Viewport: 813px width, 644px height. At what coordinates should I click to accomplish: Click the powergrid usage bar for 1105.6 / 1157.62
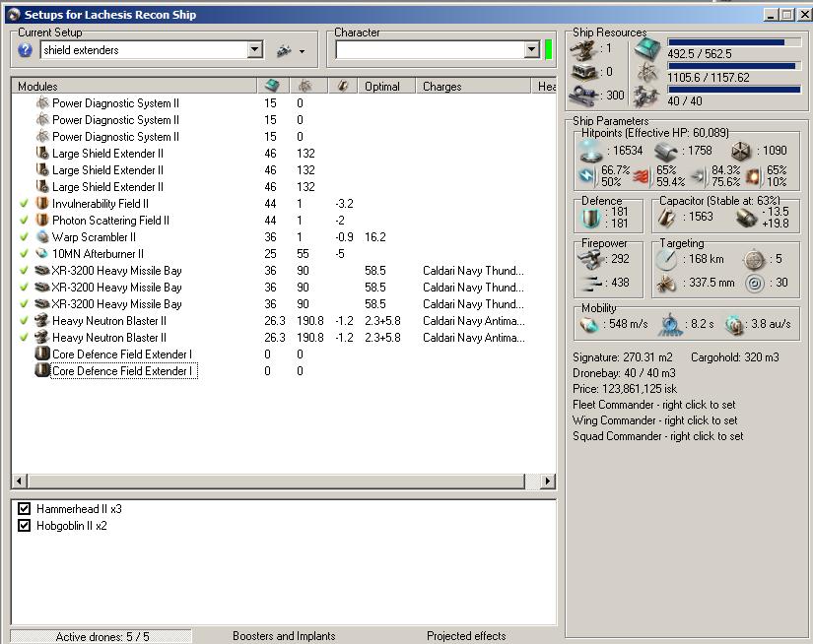pos(733,66)
